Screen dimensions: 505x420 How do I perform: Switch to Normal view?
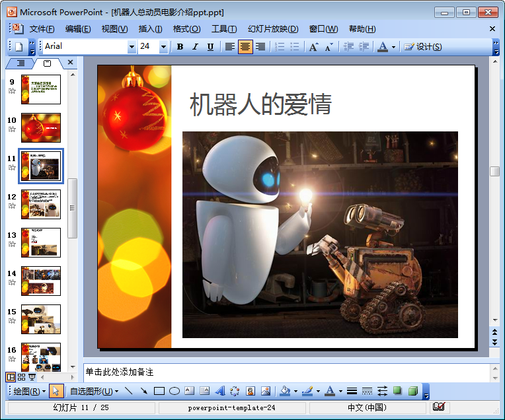(x=11, y=377)
